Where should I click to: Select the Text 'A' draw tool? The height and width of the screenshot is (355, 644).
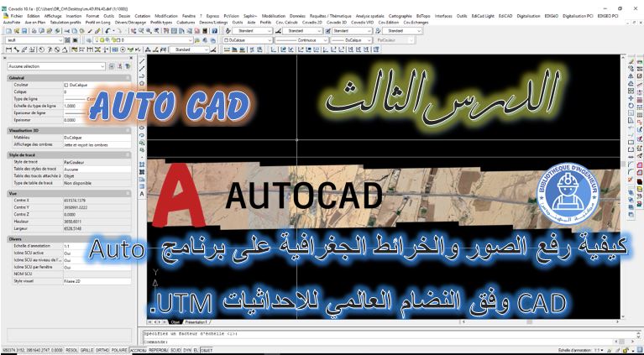click(142, 193)
